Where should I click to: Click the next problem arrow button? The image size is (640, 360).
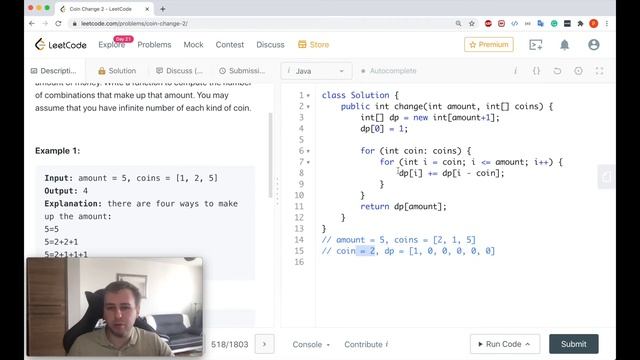[264, 344]
